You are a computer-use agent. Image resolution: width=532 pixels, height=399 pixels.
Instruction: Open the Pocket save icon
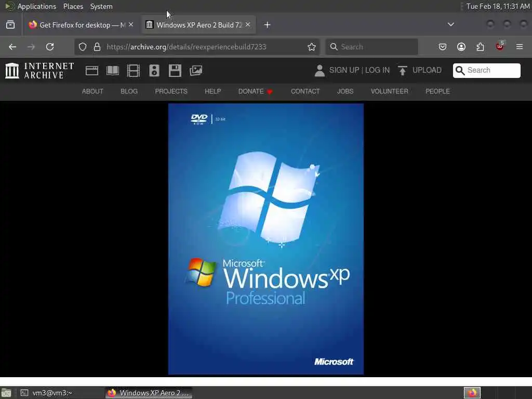443,47
